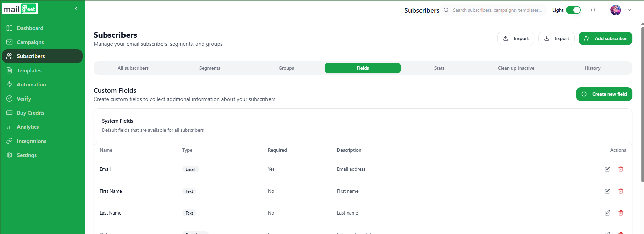Switch to Stats tab
Image resolution: width=644 pixels, height=234 pixels.
coord(439,68)
